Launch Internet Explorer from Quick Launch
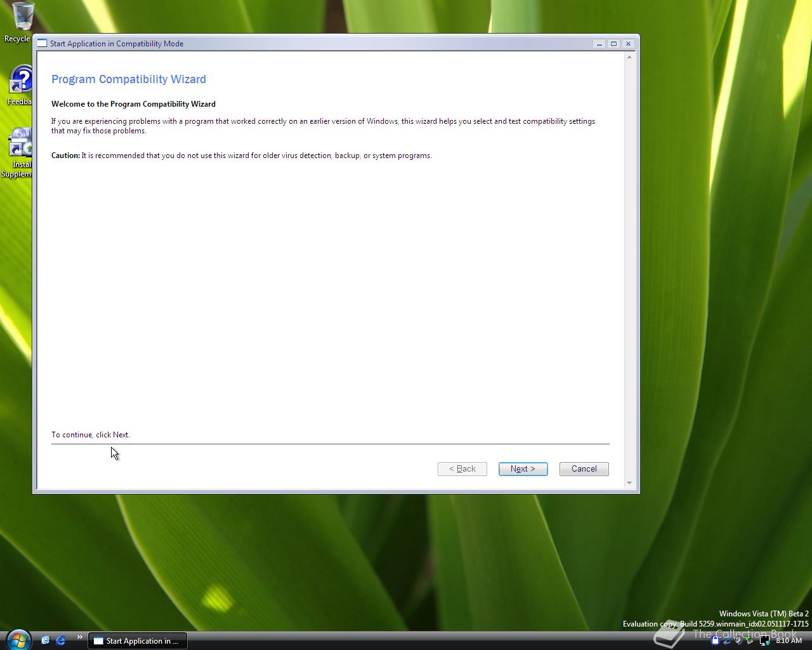 point(61,640)
